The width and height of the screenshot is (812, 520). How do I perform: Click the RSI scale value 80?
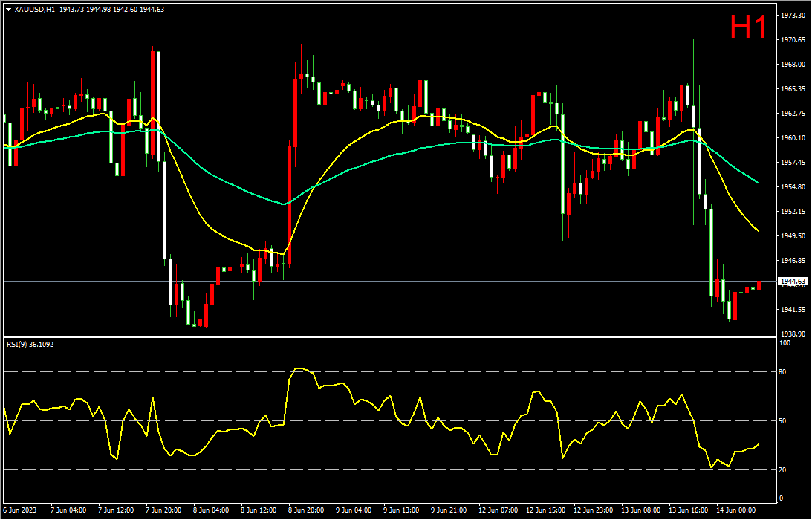tap(784, 372)
